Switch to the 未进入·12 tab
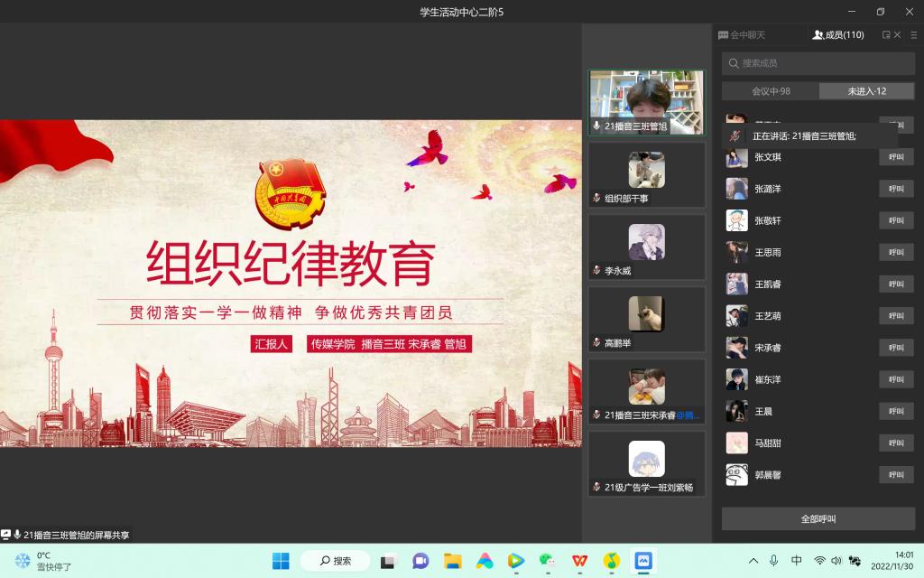This screenshot has width=924, height=578. tap(867, 91)
